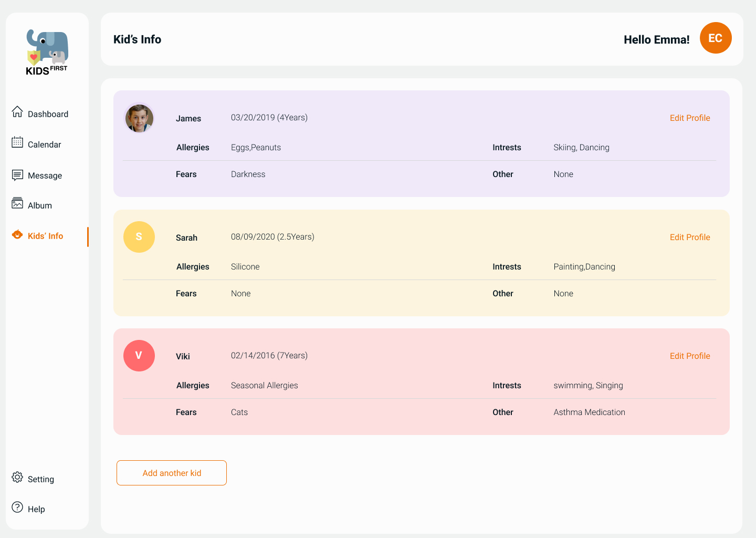Click the Help question mark icon
Image resolution: width=756 pixels, height=538 pixels.
[17, 507]
